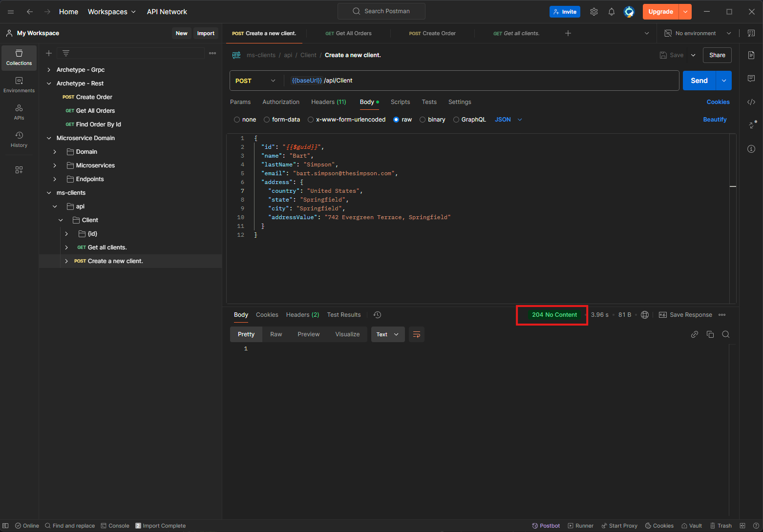Screen dimensions: 763x532
Task: Switch to the Headers (11) tab
Action: tap(329, 102)
